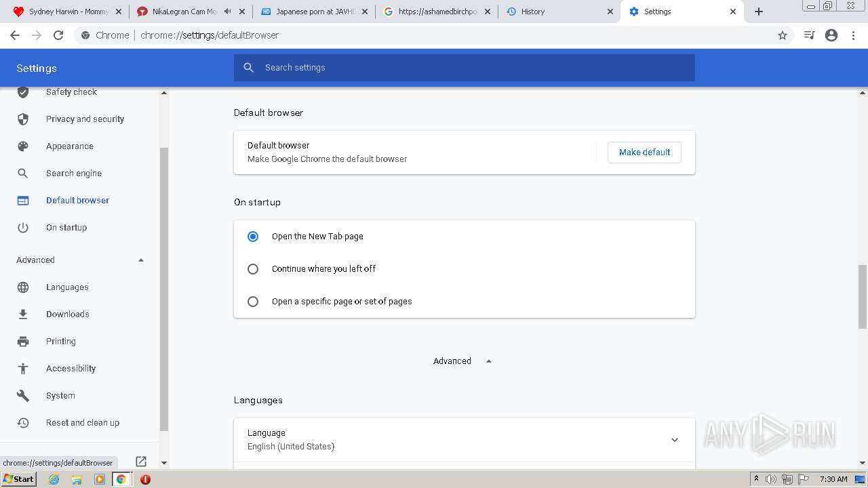Click the Accessibility person icon
This screenshot has height=488, width=868.
pos(23,369)
